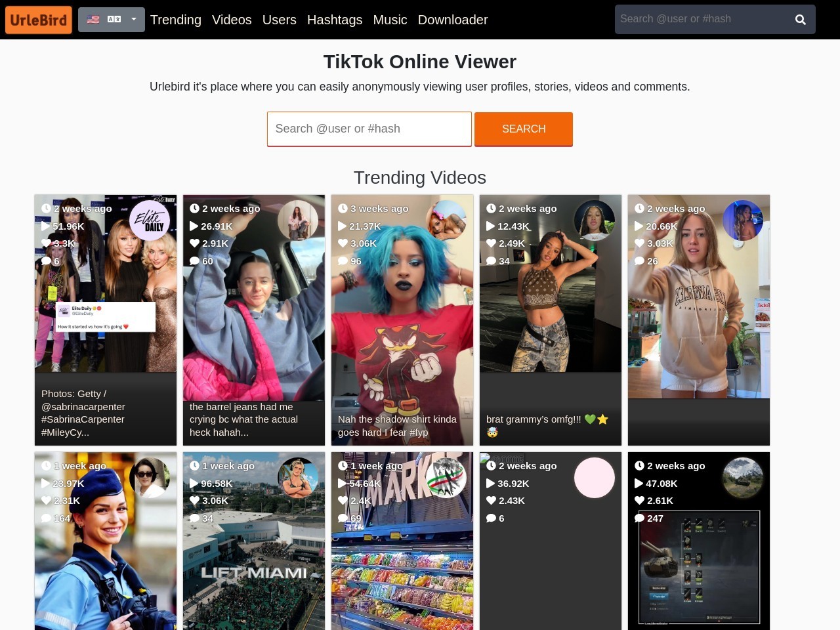Click caption 'Photos: Getty / @sabrinacarpenter'
This screenshot has height=630, width=840.
tap(83, 413)
